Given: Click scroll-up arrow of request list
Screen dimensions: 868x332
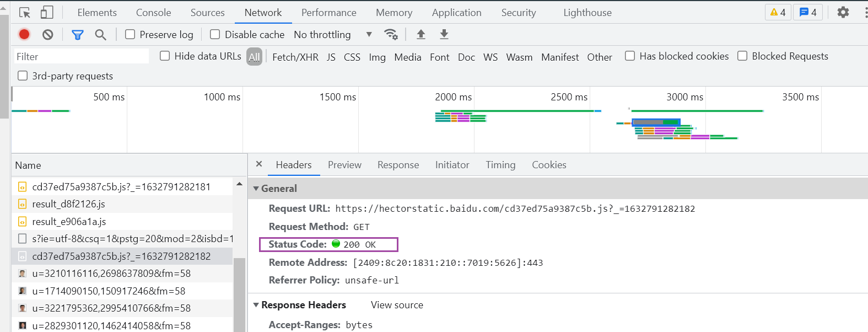Looking at the screenshot, I should [239, 184].
